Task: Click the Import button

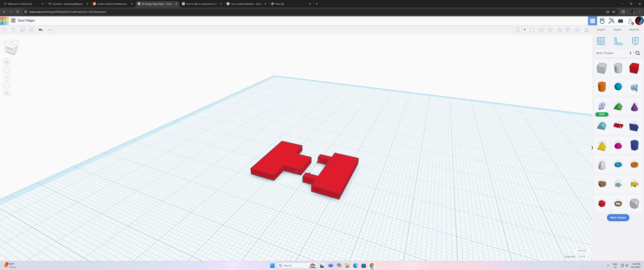Action: [601, 30]
